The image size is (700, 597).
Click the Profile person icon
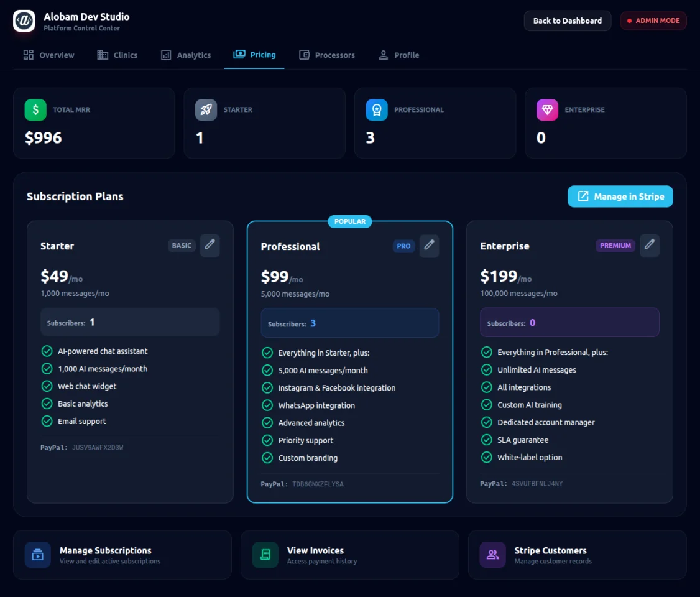pyautogui.click(x=384, y=55)
